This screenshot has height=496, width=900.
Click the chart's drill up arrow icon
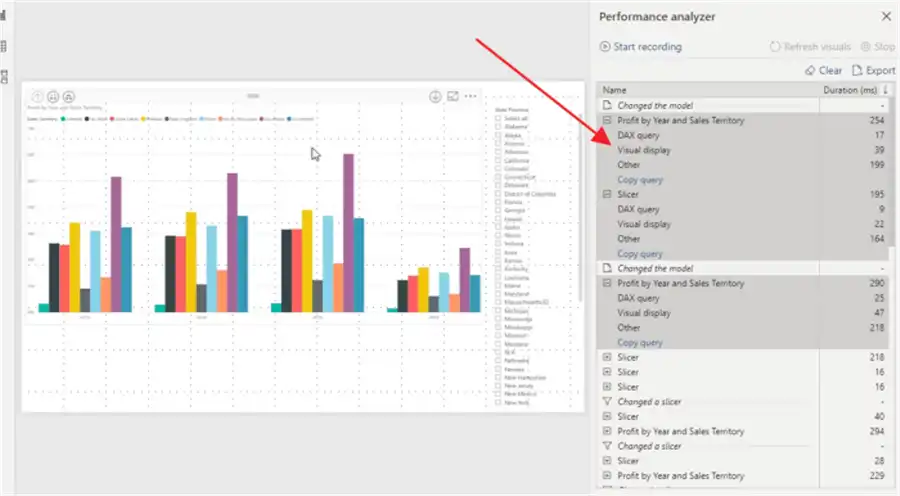[37, 96]
